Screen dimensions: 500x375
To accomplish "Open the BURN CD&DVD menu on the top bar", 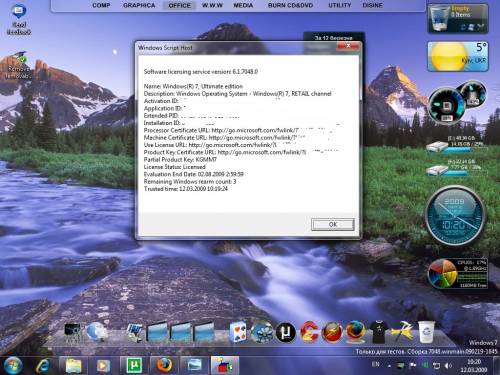I will (x=290, y=5).
